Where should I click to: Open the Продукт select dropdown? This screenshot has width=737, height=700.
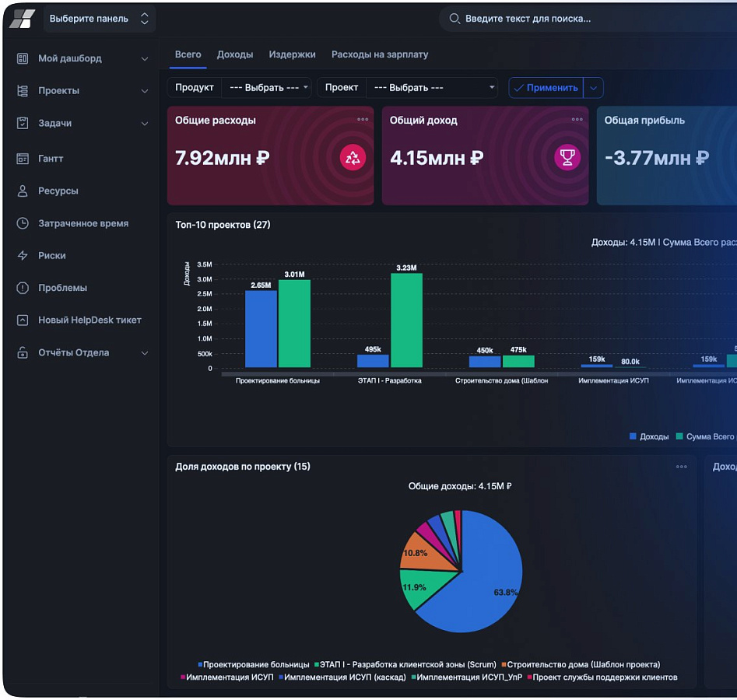[x=266, y=87]
